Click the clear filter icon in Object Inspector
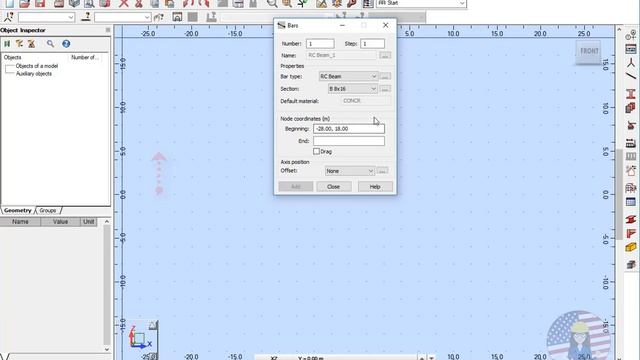Viewport: 640px width, 360px height. [x=31, y=44]
